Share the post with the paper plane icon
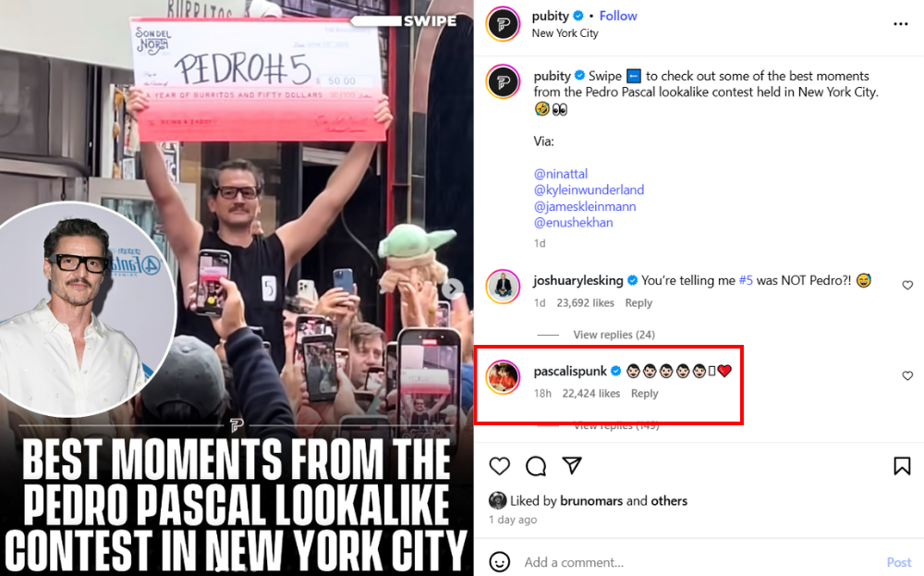The image size is (924, 576). point(572,465)
